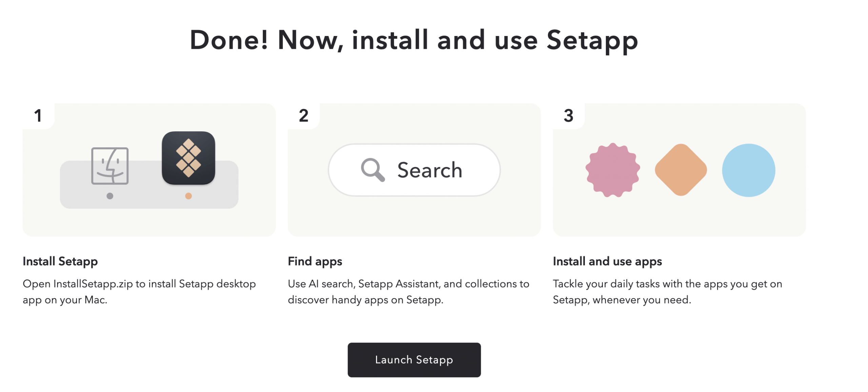Image resolution: width=868 pixels, height=392 pixels.
Task: Click the Find apps heading
Action: (315, 261)
